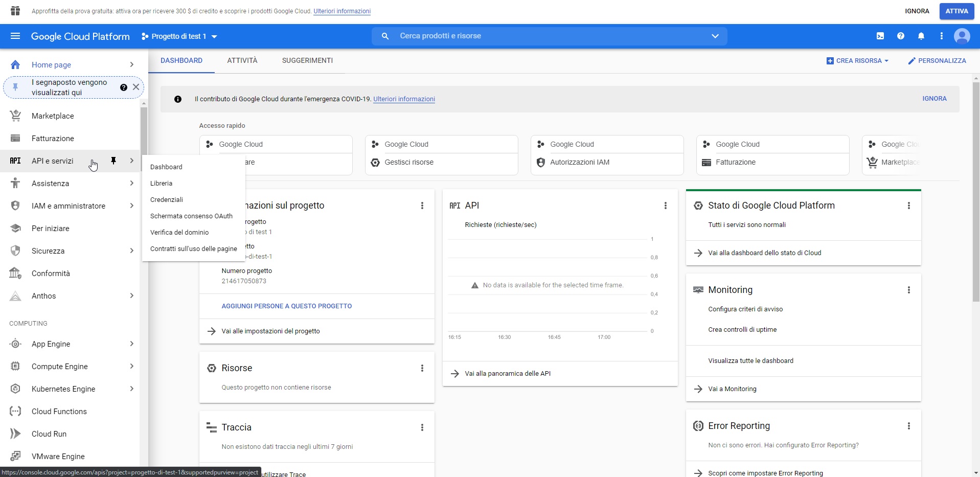Toggle the pin next to API e servizi

pyautogui.click(x=113, y=161)
